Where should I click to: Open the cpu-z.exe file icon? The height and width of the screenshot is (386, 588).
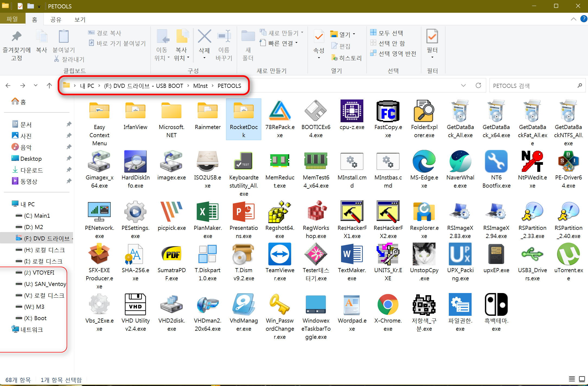pyautogui.click(x=352, y=111)
